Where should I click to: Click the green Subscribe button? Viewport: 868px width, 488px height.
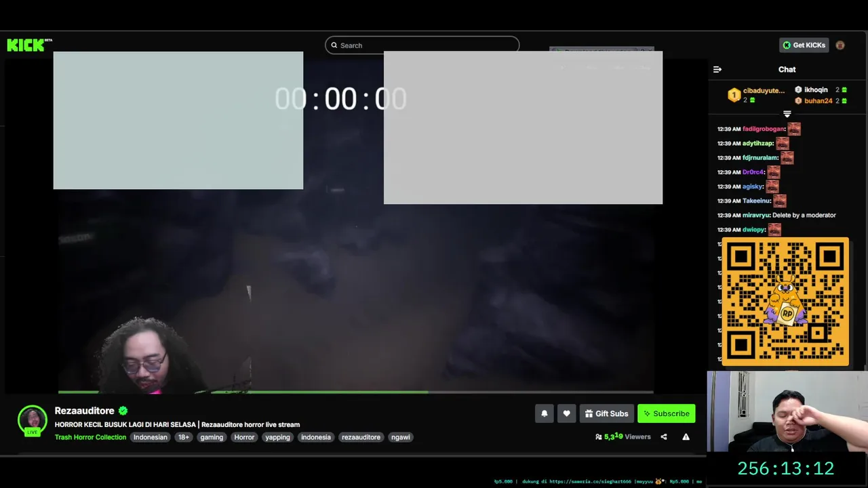pos(667,413)
